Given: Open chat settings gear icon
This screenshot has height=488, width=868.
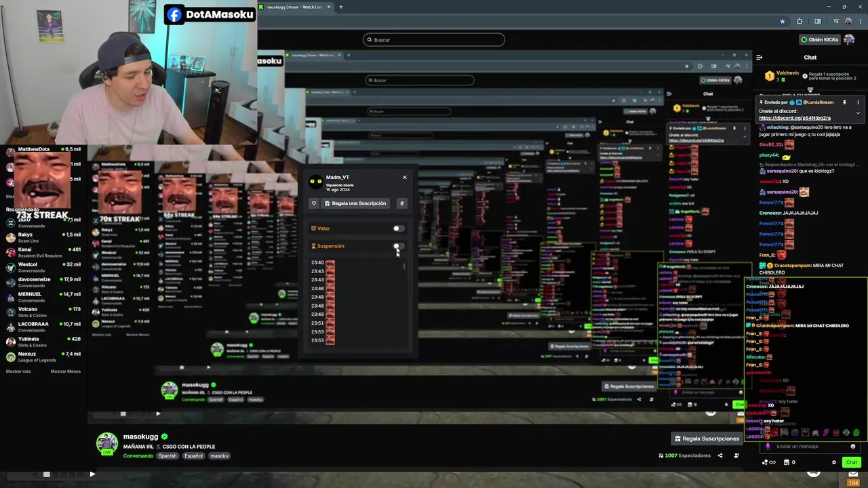Looking at the screenshot, I should pos(834,462).
